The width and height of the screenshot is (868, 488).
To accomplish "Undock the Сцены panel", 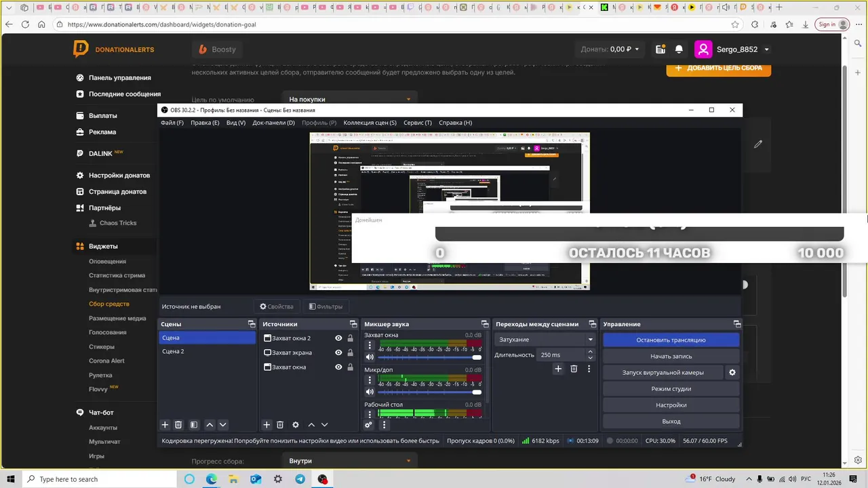I will pos(252,324).
